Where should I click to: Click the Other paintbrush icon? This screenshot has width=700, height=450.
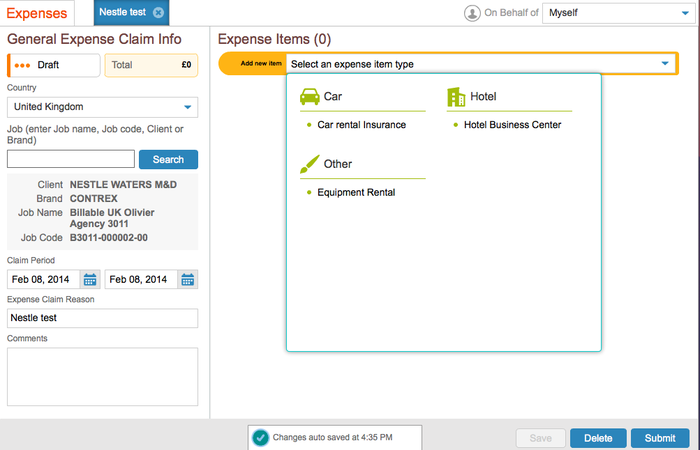point(310,164)
